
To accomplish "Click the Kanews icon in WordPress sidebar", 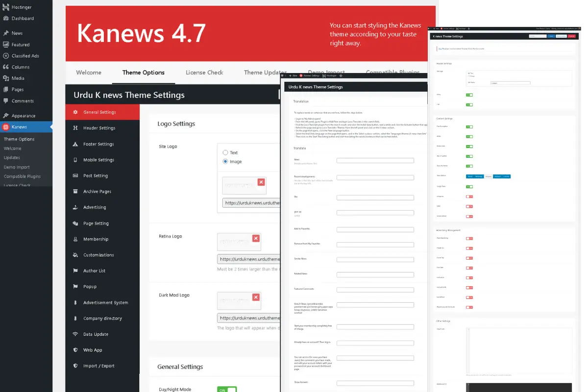I will [x=6, y=127].
